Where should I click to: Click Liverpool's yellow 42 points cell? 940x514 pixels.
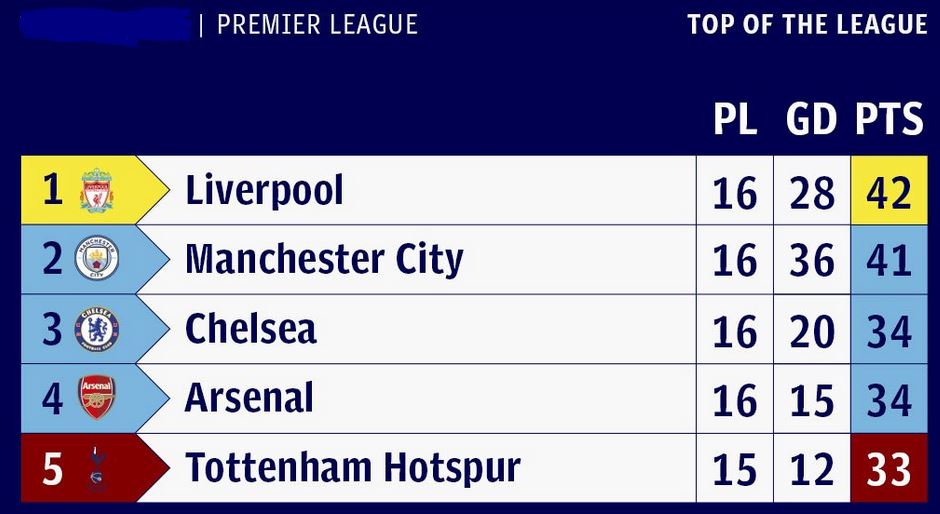(x=889, y=191)
